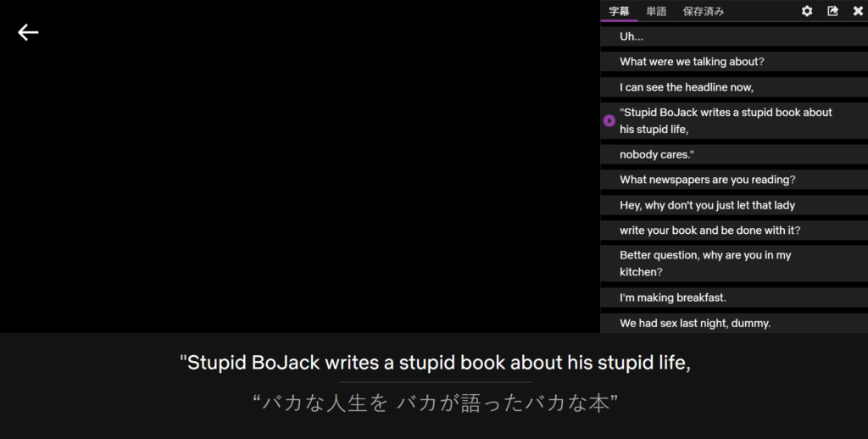868x439 pixels.
Task: Click "I can see the headline now," line
Action: coord(687,87)
